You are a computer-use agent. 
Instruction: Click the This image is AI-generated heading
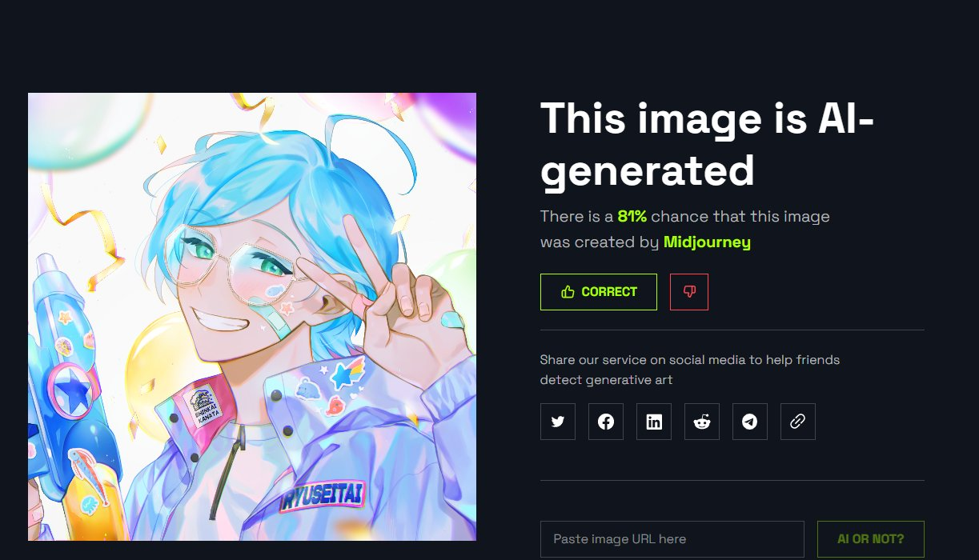[708, 144]
